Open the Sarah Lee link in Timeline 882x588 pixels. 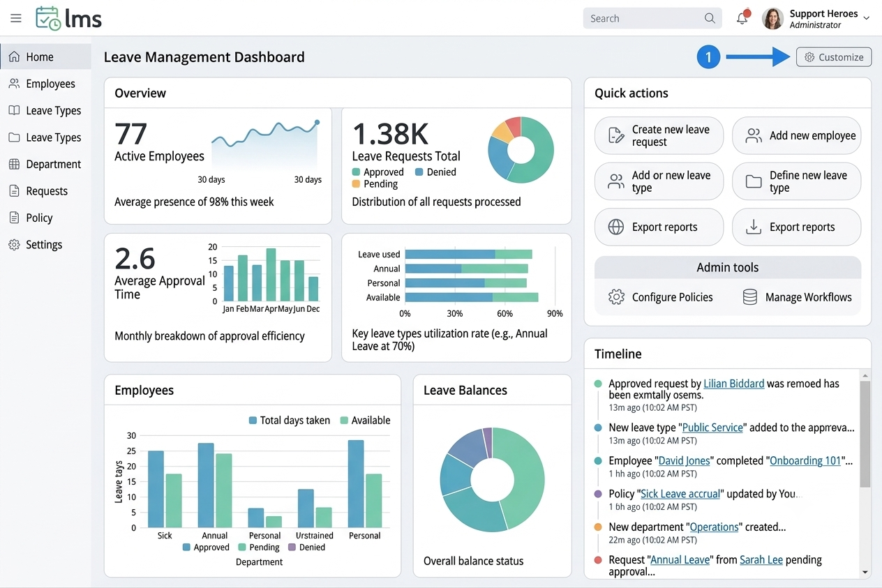click(x=761, y=560)
